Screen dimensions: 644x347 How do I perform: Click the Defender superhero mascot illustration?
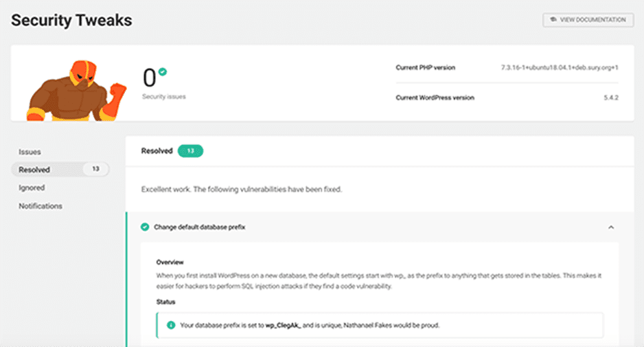pos(76,91)
